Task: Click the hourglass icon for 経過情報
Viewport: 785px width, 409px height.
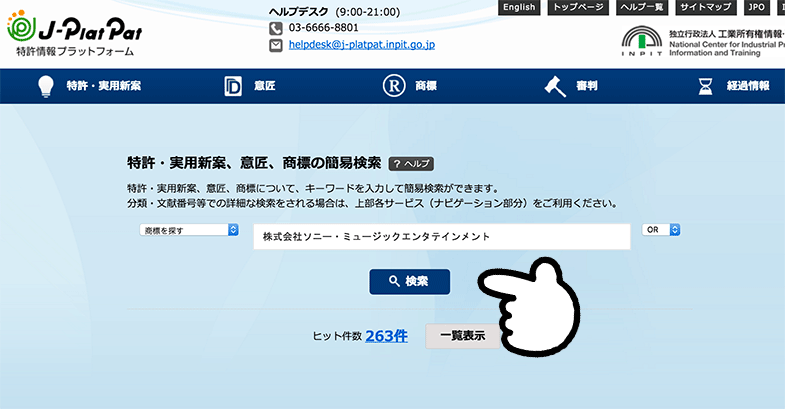Action: pos(705,86)
